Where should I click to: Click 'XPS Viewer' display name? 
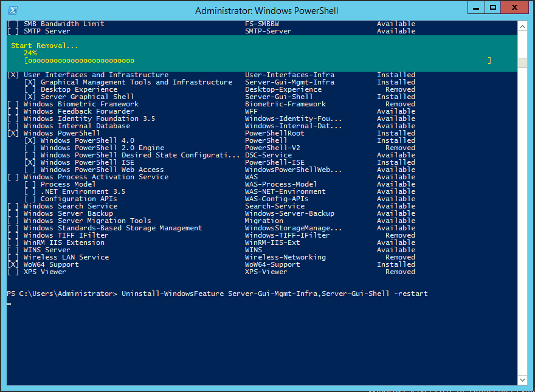tap(45, 272)
